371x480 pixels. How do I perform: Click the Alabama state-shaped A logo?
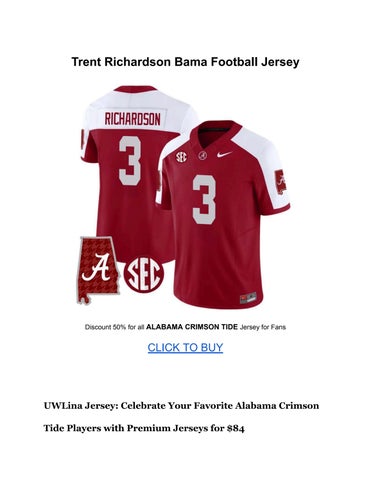98,270
